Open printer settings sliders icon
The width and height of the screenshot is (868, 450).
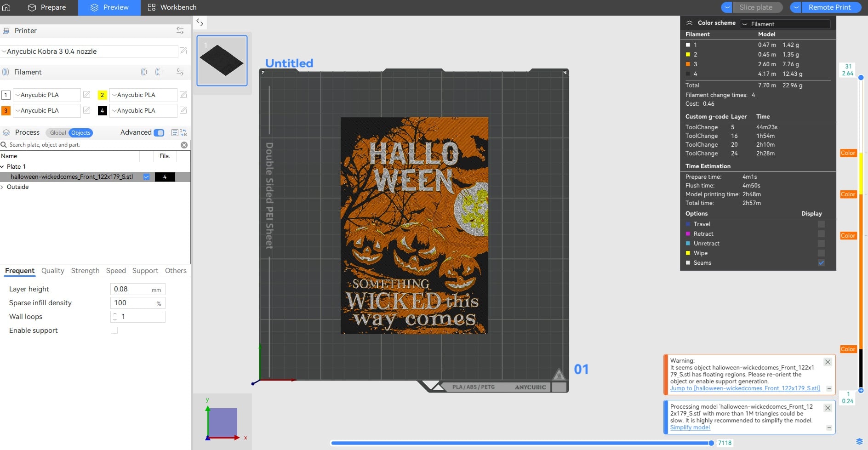point(180,30)
